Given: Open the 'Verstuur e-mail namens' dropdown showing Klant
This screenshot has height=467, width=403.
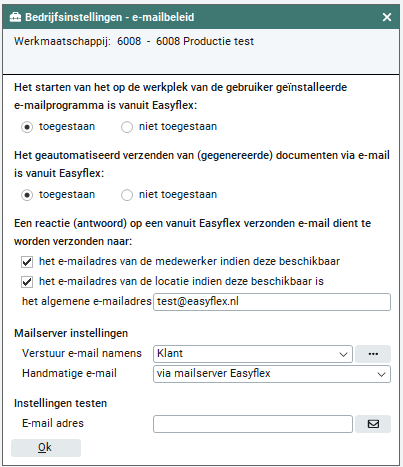Looking at the screenshot, I should point(253,354).
